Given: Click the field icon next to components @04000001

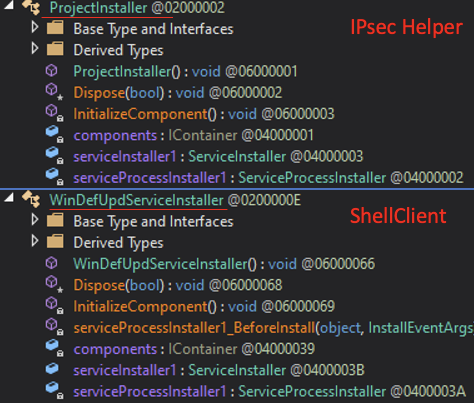Looking at the screenshot, I should point(54,135).
